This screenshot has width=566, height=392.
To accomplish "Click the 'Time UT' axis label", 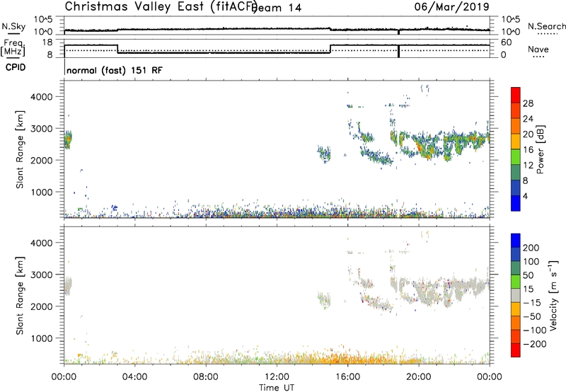I will [277, 388].
